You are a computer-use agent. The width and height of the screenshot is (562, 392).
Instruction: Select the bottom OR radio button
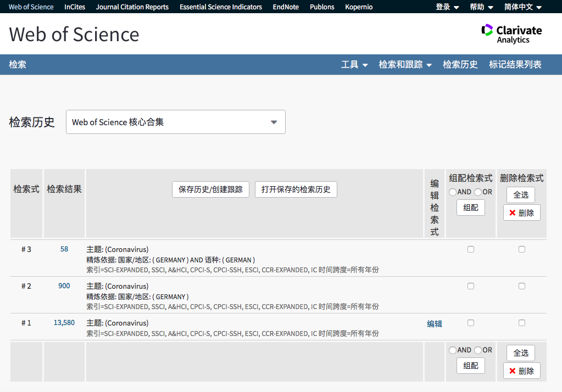click(x=478, y=350)
